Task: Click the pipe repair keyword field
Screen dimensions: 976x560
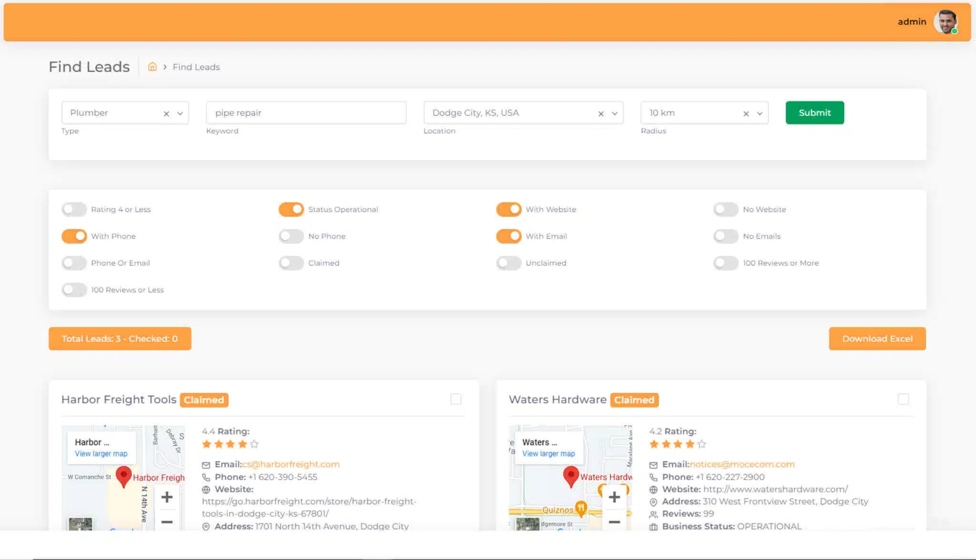Action: point(306,113)
